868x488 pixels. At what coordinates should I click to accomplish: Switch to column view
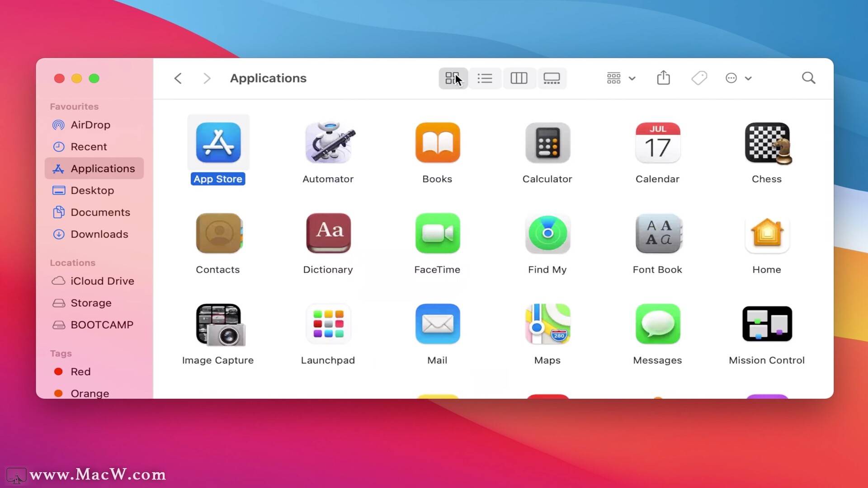tap(519, 78)
